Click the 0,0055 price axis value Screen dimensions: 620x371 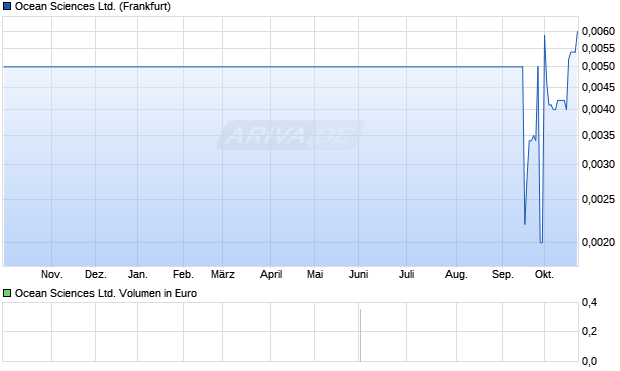coord(599,48)
